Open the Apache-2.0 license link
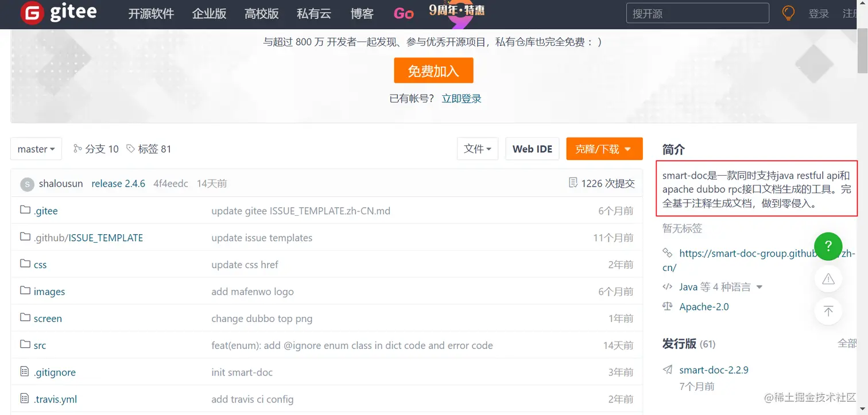 coord(704,307)
